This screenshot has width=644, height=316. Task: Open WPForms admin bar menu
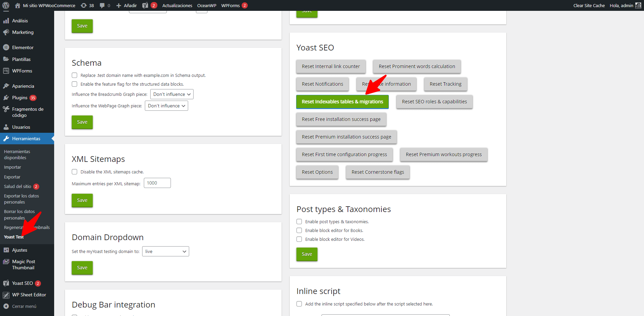(234, 5)
